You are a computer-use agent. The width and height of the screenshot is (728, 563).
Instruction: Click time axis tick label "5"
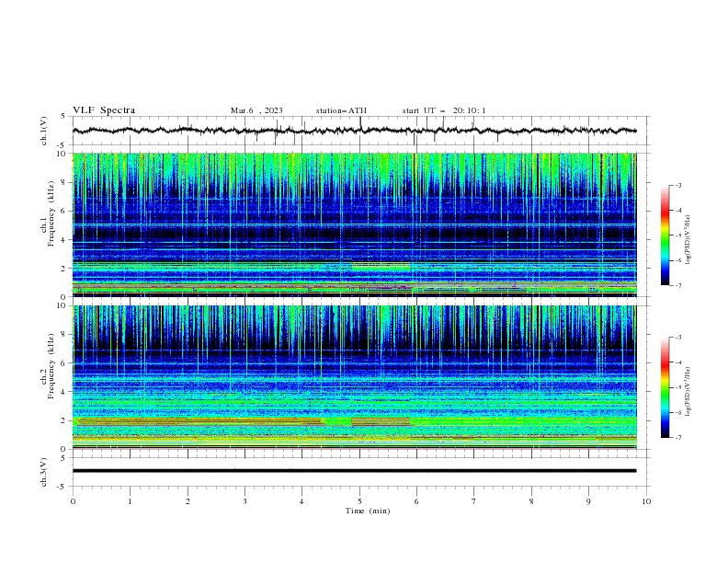359,501
